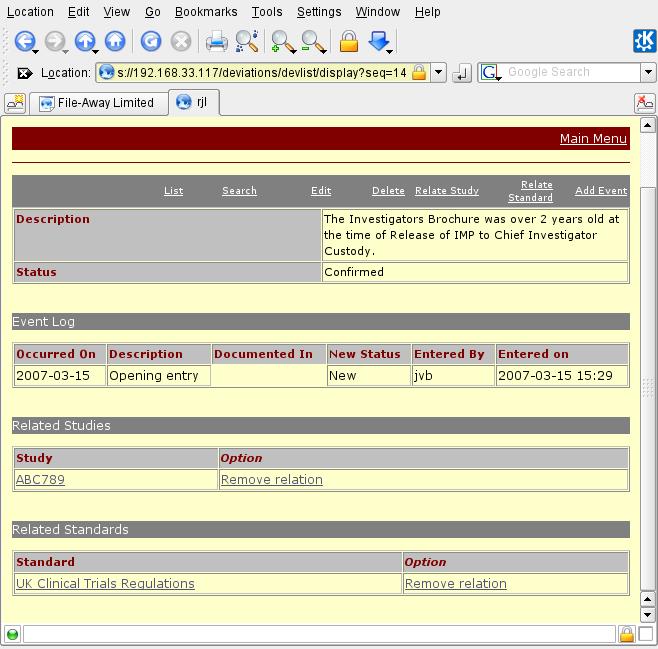The width and height of the screenshot is (658, 649).
Task: Open Find with the magnifier footprints icon
Action: tap(247, 41)
